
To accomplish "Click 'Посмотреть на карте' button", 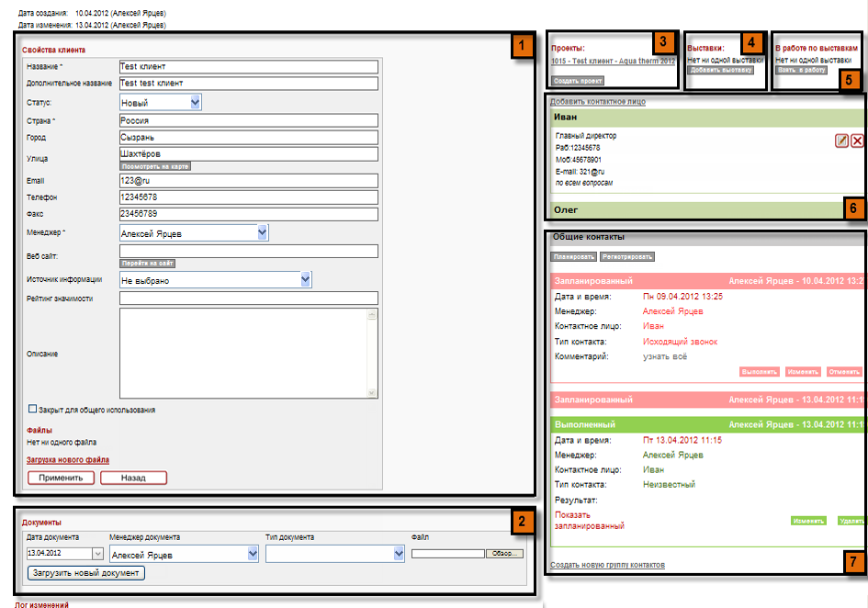I will coord(155,166).
